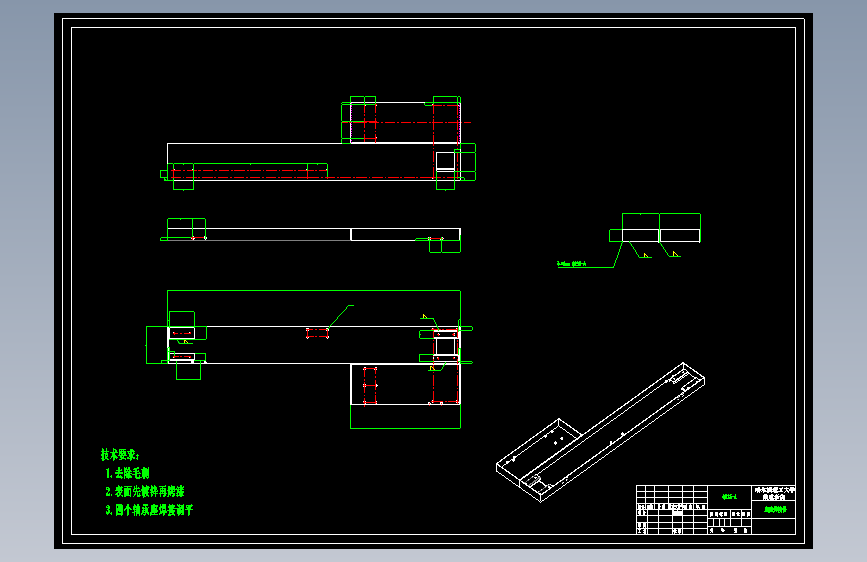Click the green part name in the title block
The width and height of the screenshot is (867, 562).
click(x=775, y=509)
